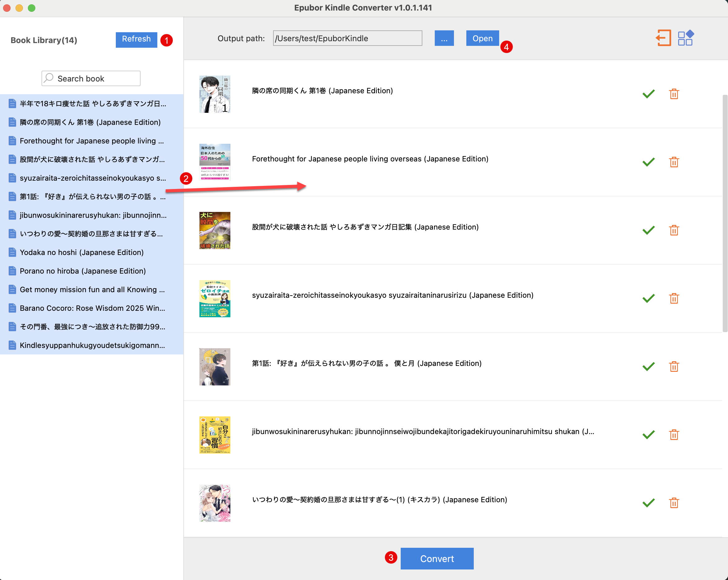
Task: Click title 第1話: 『好き』が伝えられない男の子の話 in main list
Action: click(x=367, y=363)
